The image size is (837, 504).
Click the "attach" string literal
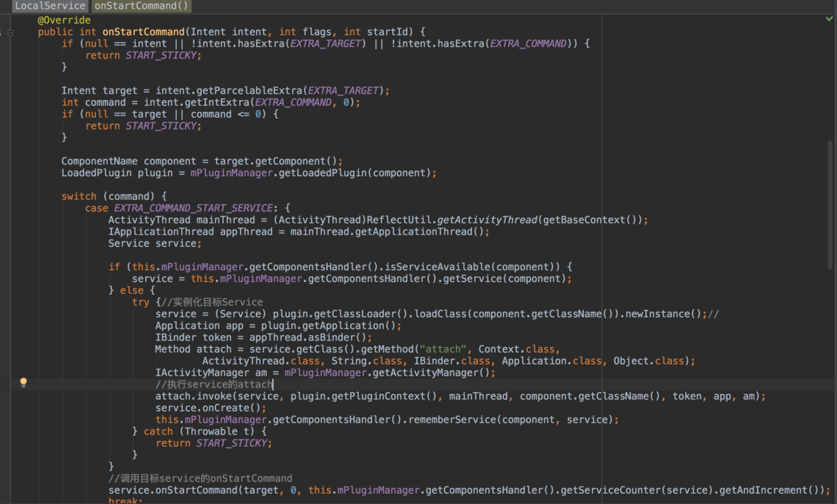443,349
